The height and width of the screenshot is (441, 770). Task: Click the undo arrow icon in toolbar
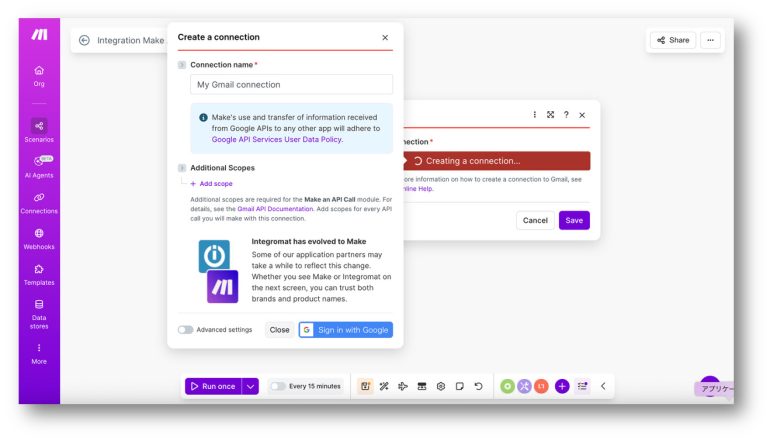coord(478,386)
